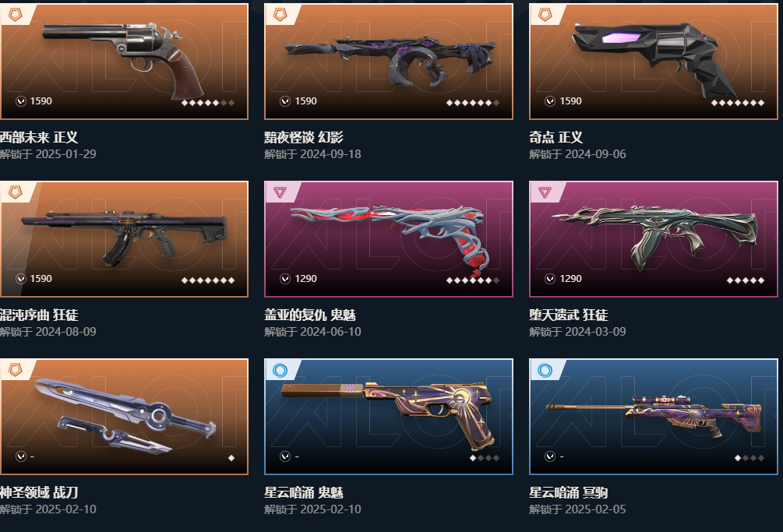
Task: Click upgrade level diamonds on 黯夜怪谈 幻影 card
Action: click(x=472, y=102)
